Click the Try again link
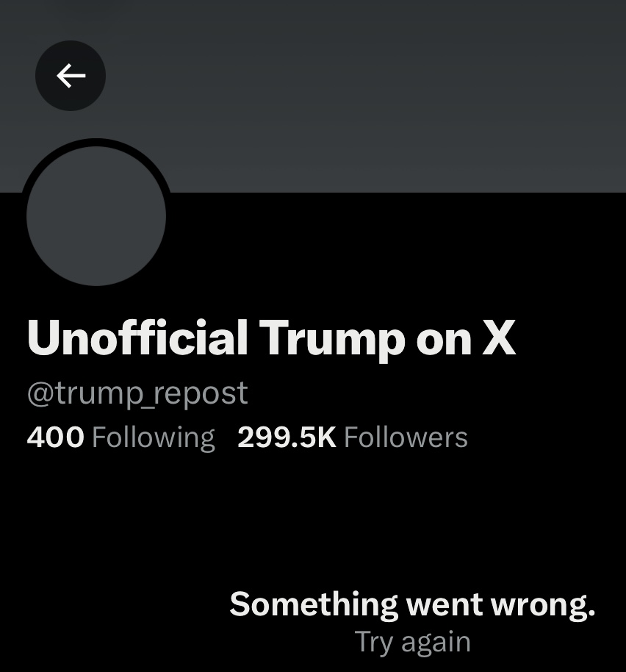626x672 pixels. coord(413,642)
